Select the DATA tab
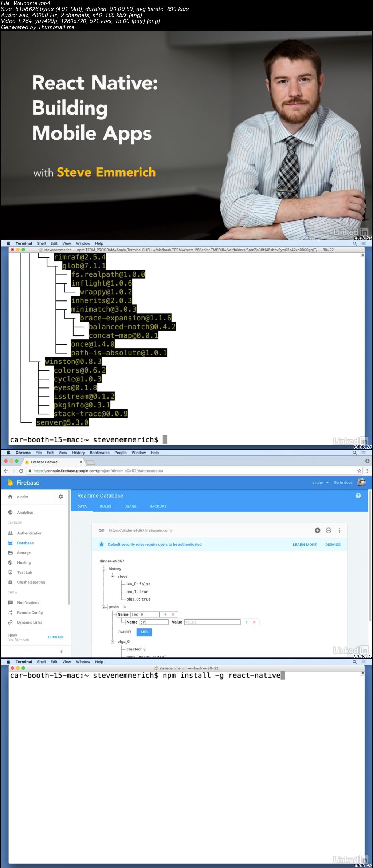 tap(82, 506)
